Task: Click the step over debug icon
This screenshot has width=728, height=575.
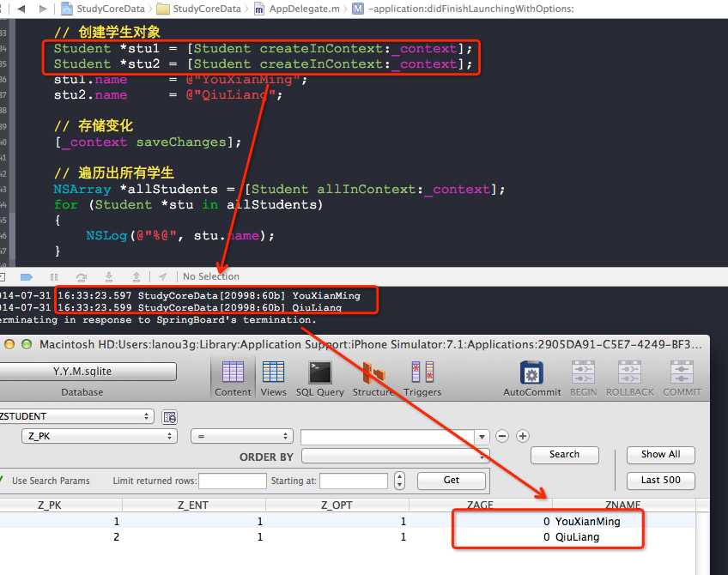Action: pyautogui.click(x=82, y=277)
